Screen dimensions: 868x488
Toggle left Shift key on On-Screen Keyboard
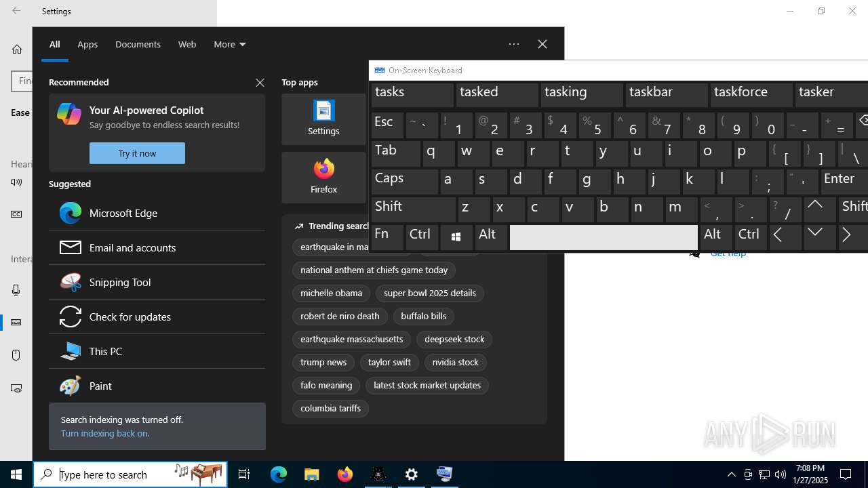413,209
